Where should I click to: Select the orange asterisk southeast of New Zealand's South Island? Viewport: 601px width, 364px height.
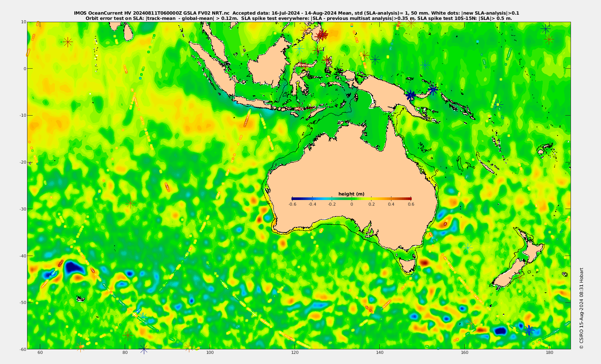[x=519, y=278]
